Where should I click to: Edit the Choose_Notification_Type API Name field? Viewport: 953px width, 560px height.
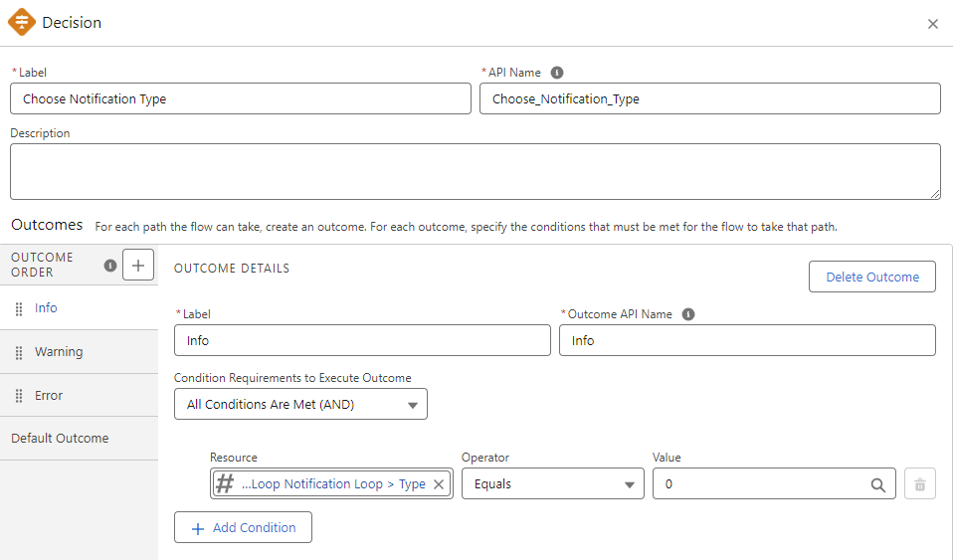pos(710,98)
